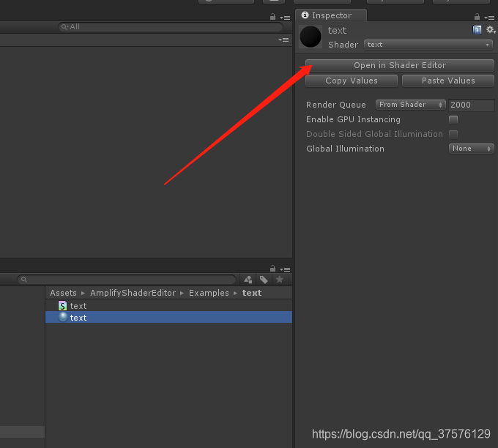The width and height of the screenshot is (498, 448).
Task: Click Copy Values button
Action: coord(352,81)
